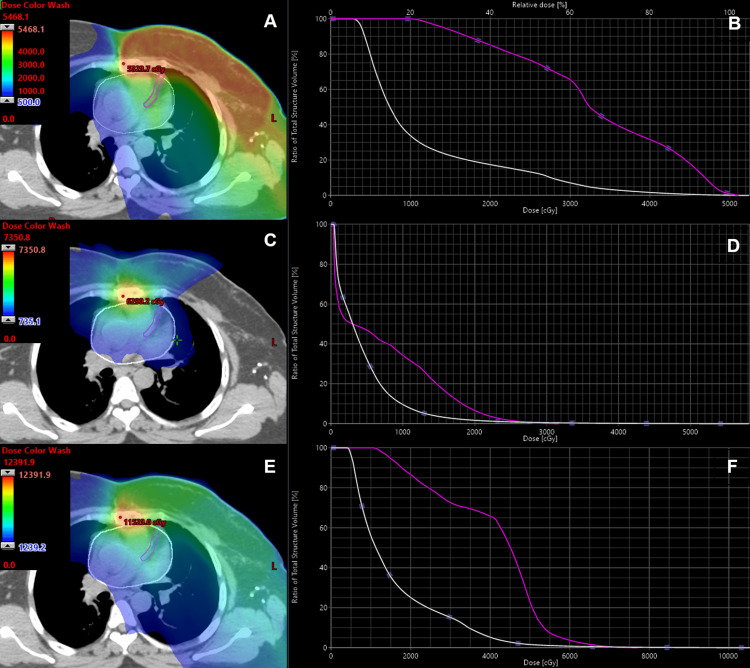Click the 11523.0 cGy dose point label

(x=144, y=523)
